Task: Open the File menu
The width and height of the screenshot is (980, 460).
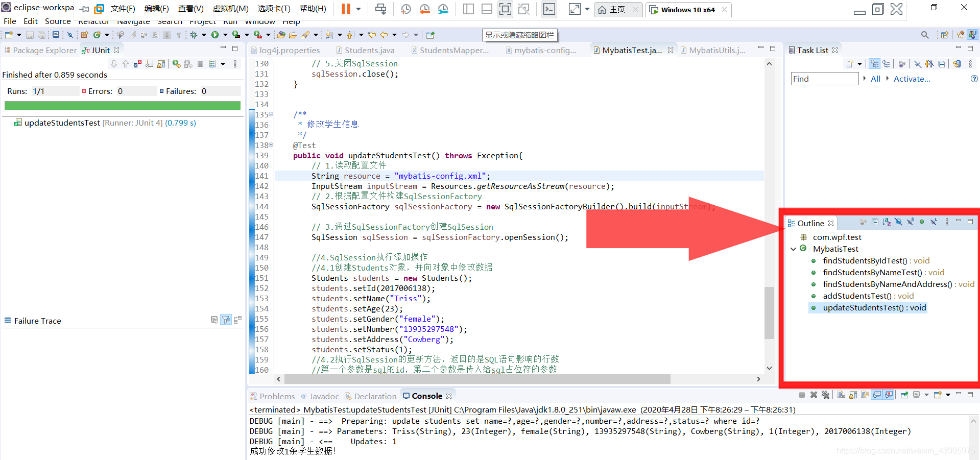Action: coord(10,21)
